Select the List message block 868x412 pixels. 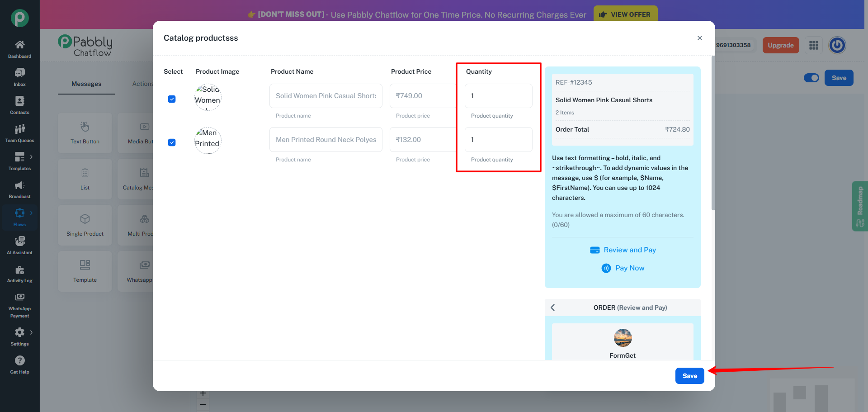coord(85,179)
